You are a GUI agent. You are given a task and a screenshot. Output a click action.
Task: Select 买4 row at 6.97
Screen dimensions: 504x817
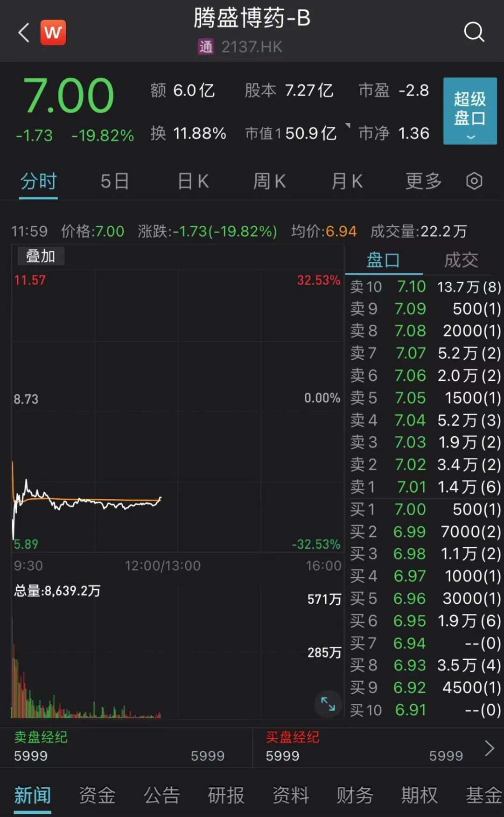[425, 576]
